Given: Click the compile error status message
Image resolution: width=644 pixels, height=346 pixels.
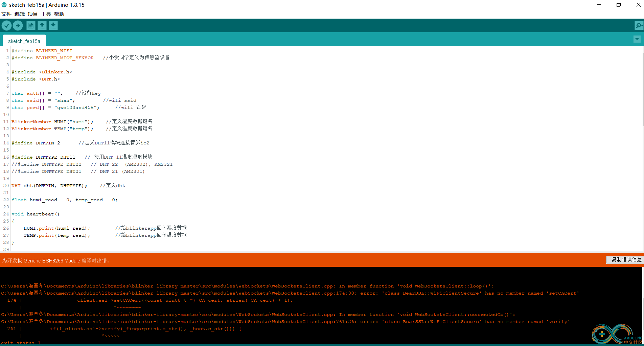Looking at the screenshot, I should point(56,260).
